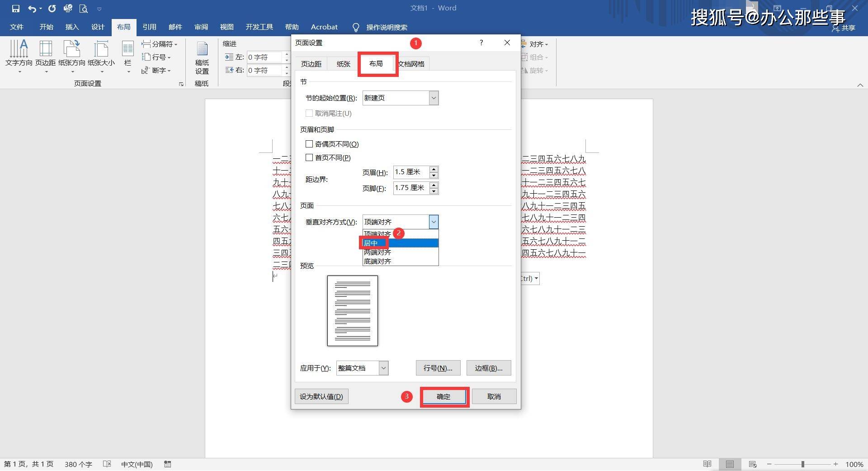868x471 pixels.
Task: Click Set As Default (设为默认值) button
Action: click(321, 396)
